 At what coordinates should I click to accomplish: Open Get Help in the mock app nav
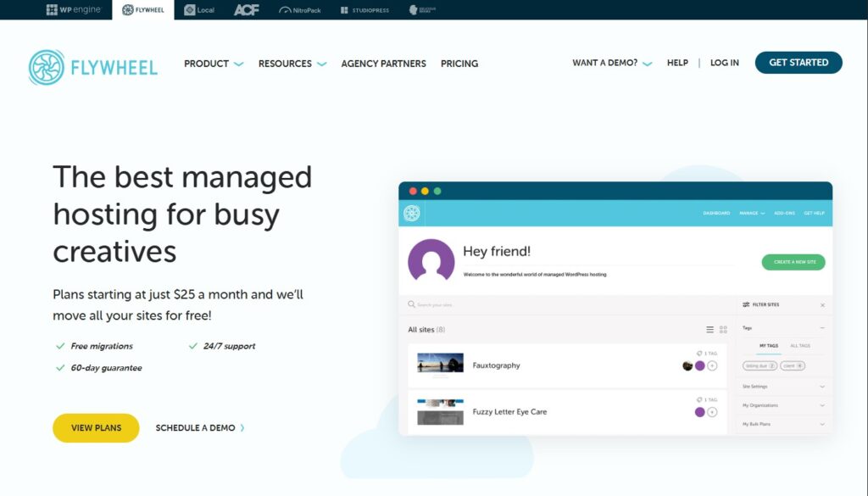point(815,213)
